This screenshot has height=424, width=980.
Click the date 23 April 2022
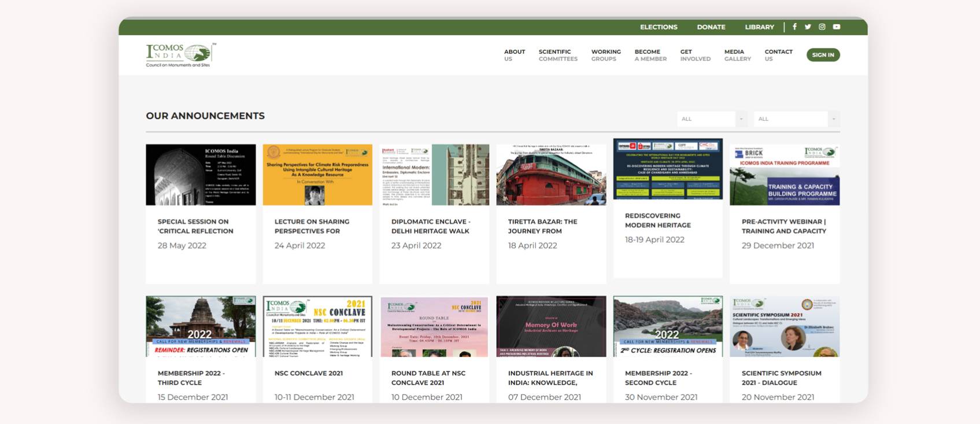[x=416, y=245]
